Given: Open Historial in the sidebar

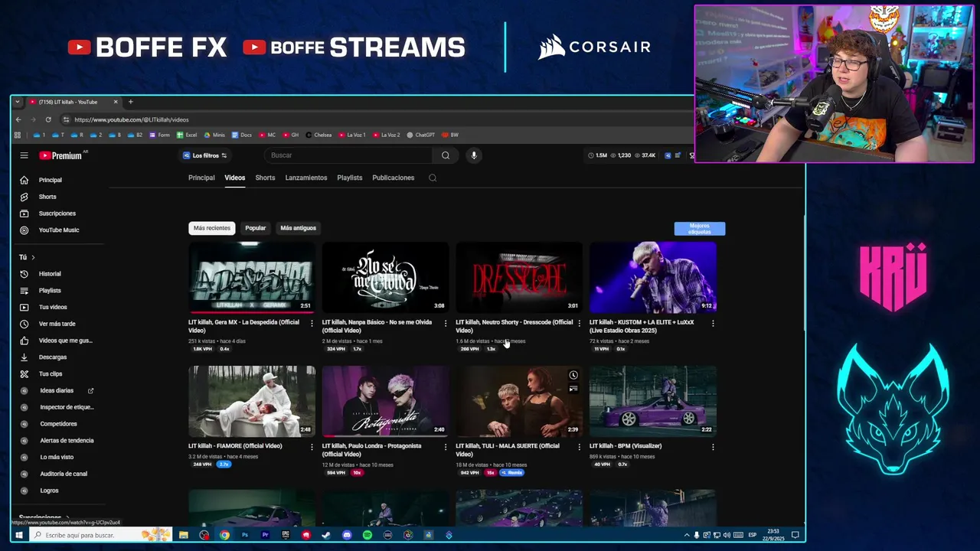Looking at the screenshot, I should pos(50,274).
